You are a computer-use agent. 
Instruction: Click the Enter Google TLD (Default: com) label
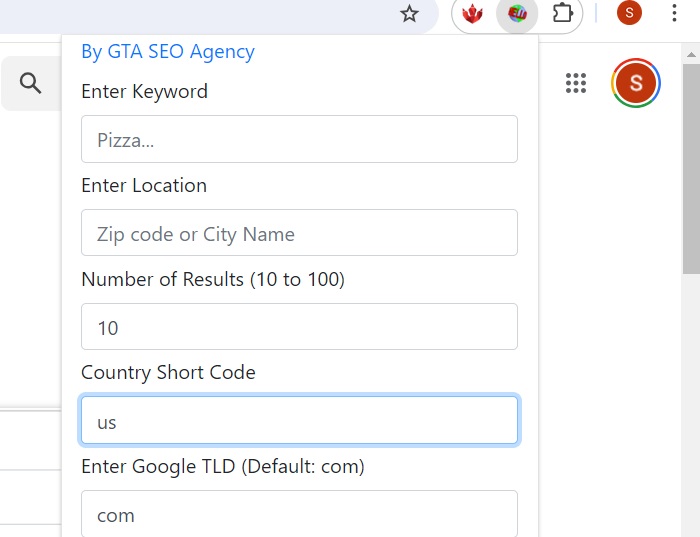(223, 466)
